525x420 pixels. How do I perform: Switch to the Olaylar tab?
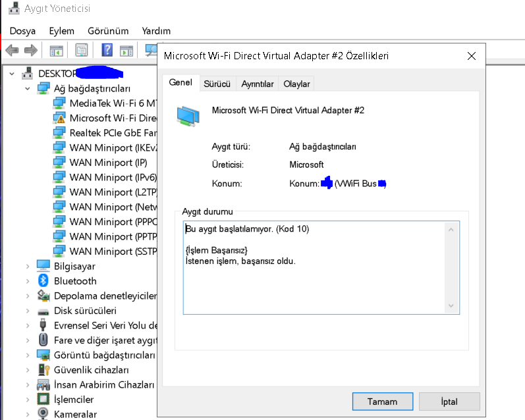coord(296,84)
